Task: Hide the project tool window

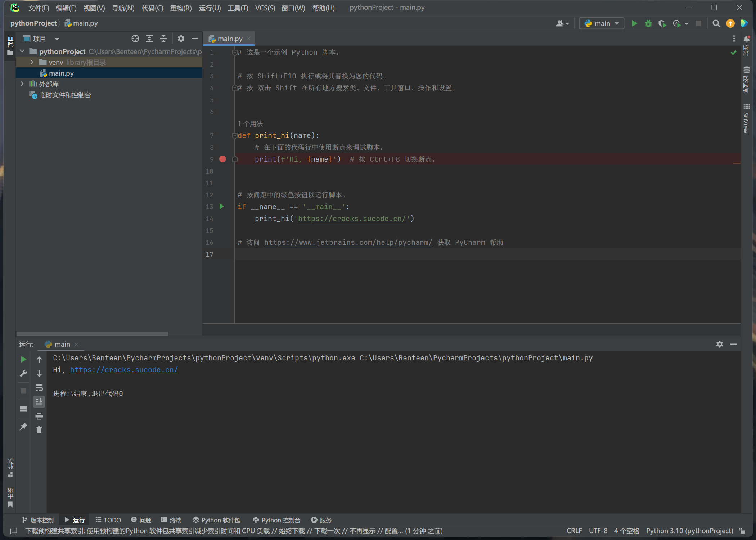Action: (195, 39)
